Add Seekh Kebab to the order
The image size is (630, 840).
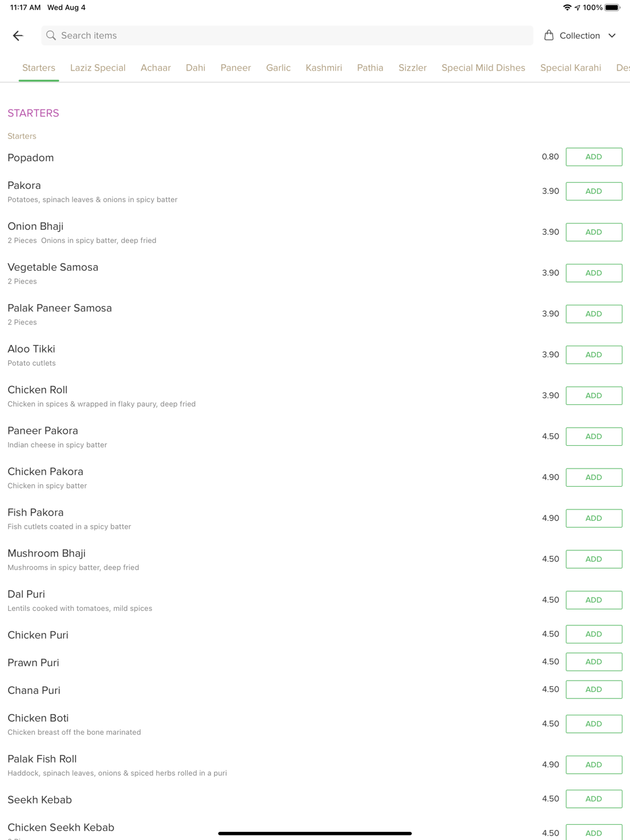pos(594,799)
